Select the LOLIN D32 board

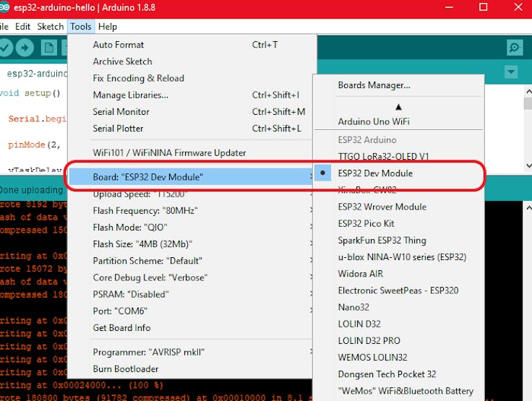tap(399, 324)
